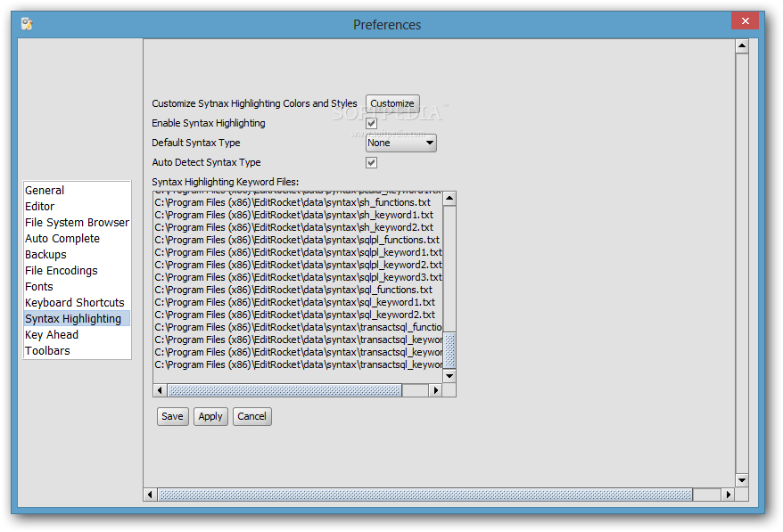Select sh_functions.txt keyword file
The image size is (783, 532).
tap(298, 202)
